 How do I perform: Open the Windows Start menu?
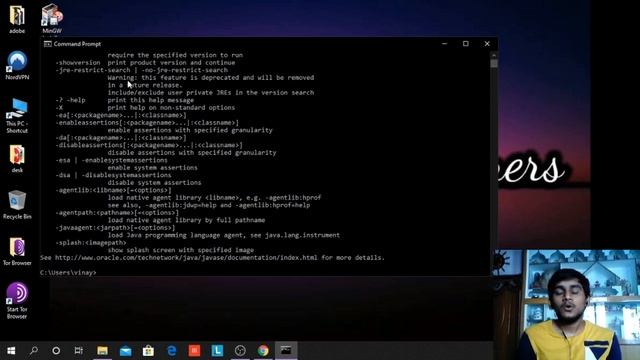[11, 351]
